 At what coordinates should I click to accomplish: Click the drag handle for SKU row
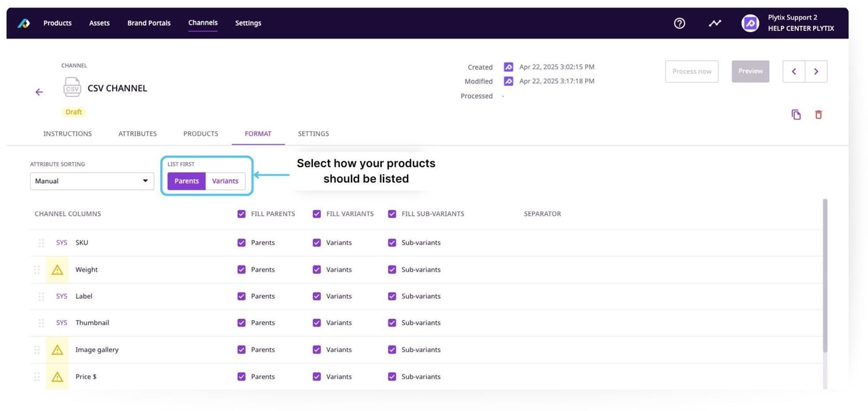[x=41, y=243]
